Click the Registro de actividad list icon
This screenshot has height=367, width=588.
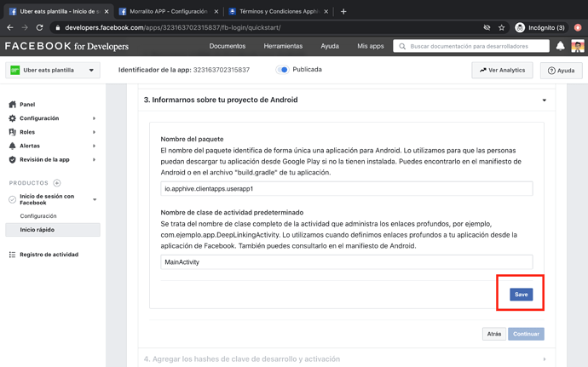pos(13,255)
